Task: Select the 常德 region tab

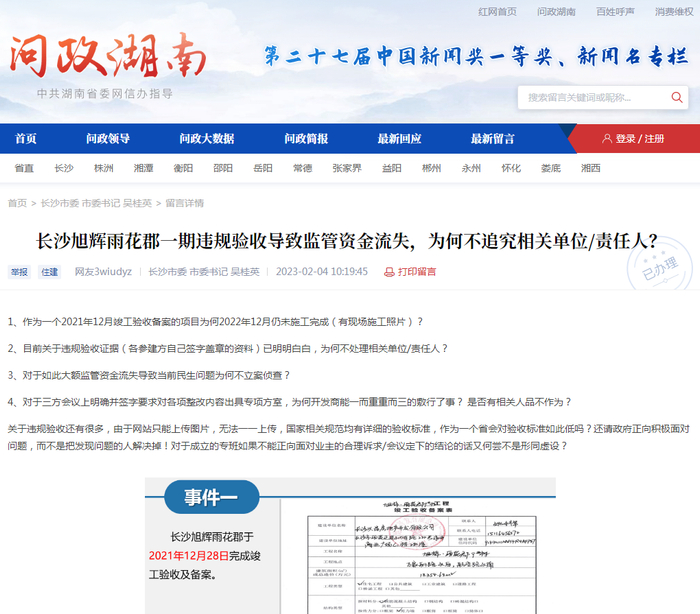Action: click(x=303, y=168)
